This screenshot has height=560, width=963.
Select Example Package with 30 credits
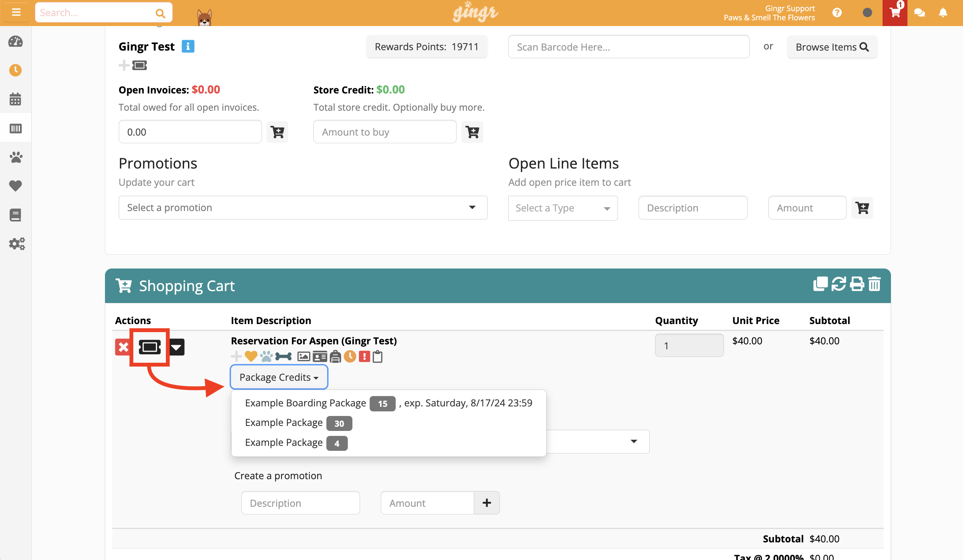click(x=388, y=423)
